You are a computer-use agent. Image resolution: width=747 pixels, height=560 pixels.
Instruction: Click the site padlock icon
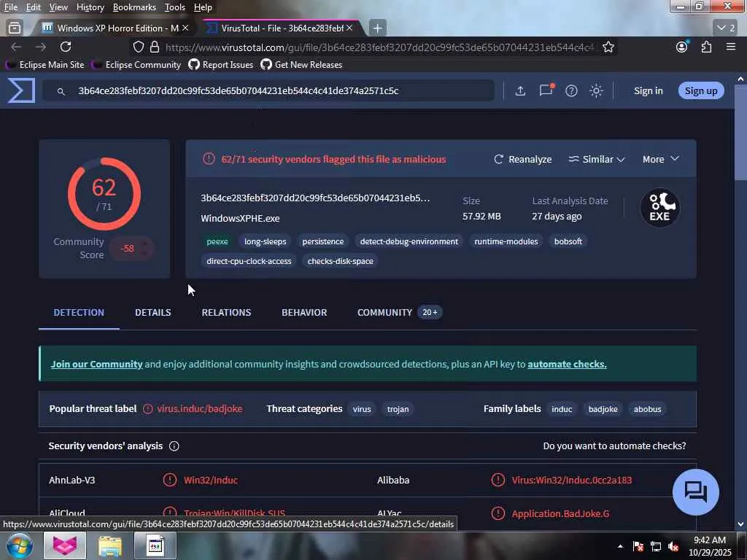pos(155,47)
